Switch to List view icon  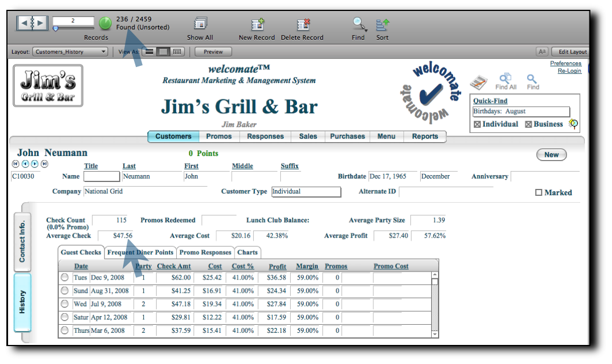(163, 52)
